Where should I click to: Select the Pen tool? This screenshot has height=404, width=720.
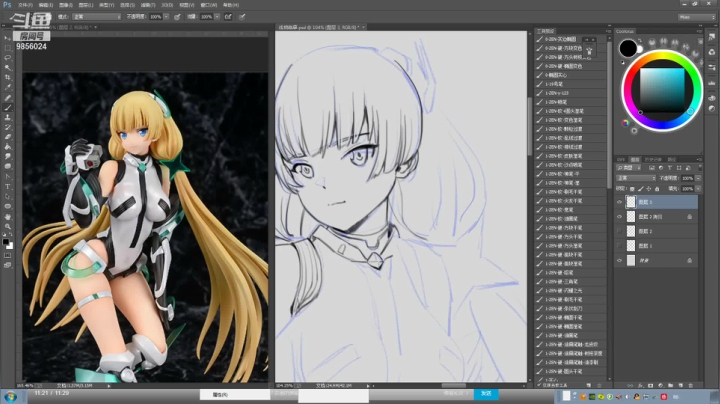pyautogui.click(x=7, y=176)
